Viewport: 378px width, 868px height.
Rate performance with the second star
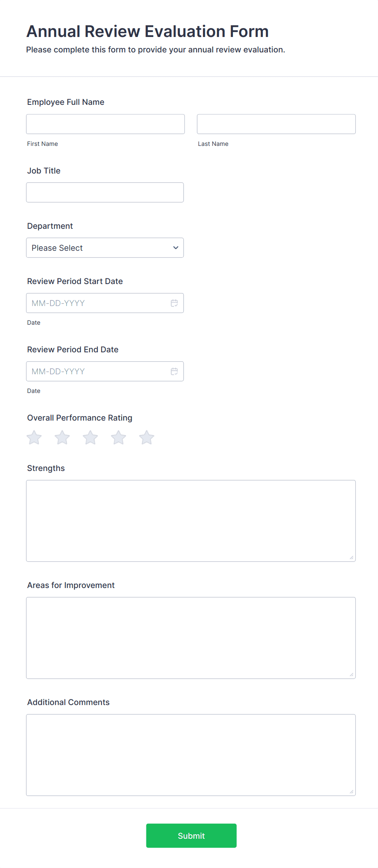(62, 437)
